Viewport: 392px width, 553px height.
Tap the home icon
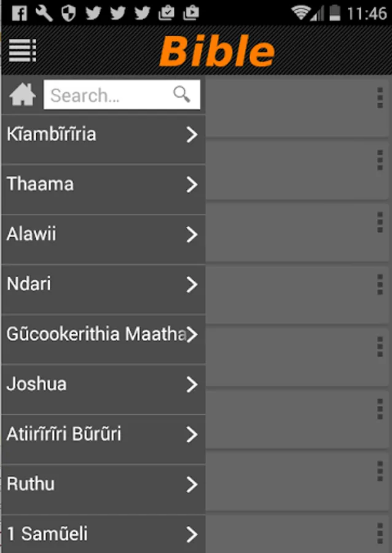point(23,95)
